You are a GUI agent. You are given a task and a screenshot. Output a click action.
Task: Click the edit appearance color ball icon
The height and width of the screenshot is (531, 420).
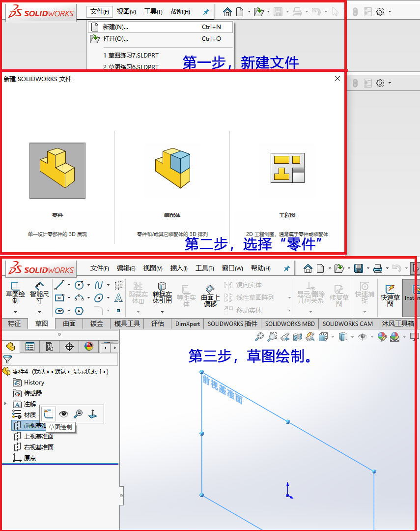(x=381, y=337)
